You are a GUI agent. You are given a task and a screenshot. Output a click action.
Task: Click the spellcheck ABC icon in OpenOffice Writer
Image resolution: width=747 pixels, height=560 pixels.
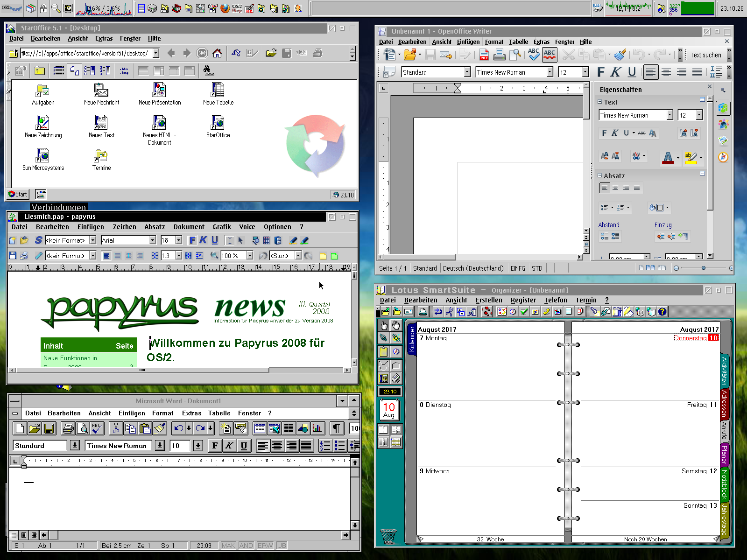coord(534,55)
